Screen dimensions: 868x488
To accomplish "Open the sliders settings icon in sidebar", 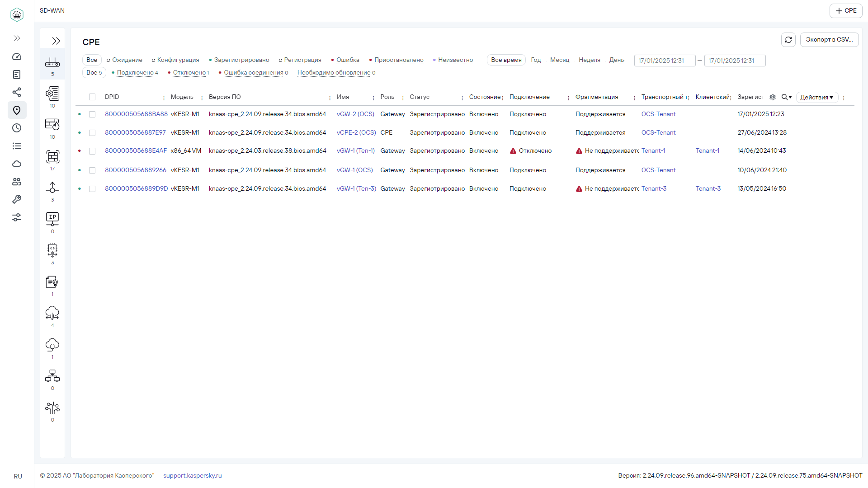I will pos(17,217).
